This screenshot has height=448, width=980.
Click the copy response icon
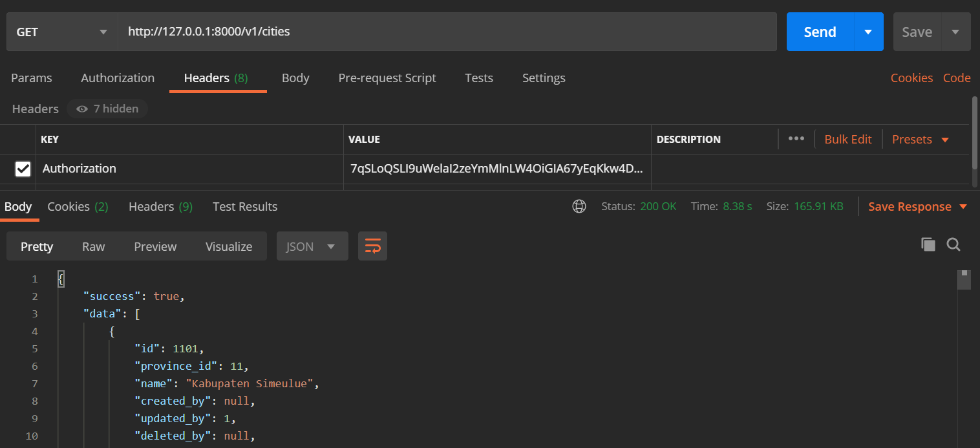(x=928, y=245)
